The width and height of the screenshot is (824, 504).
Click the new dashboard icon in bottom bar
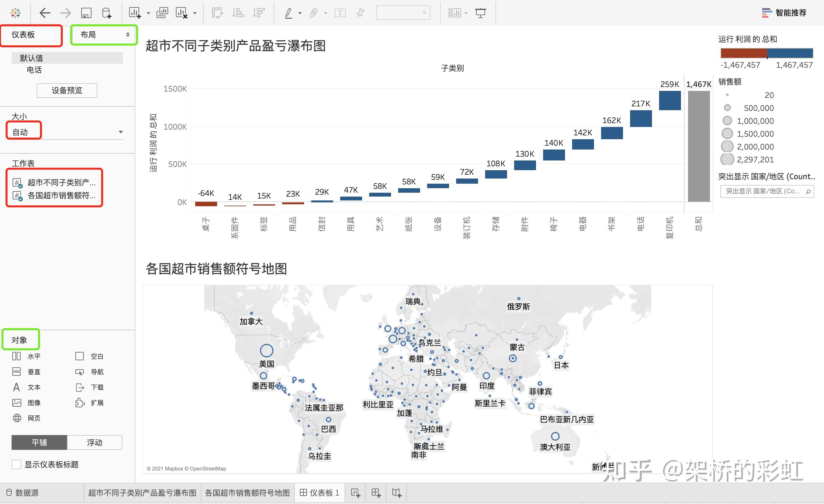tap(376, 493)
